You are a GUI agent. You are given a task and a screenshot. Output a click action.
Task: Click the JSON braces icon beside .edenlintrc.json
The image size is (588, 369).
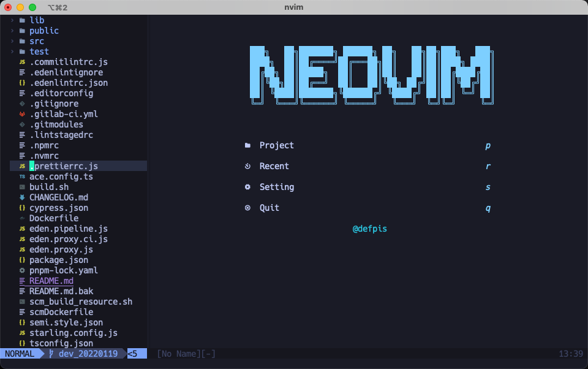point(22,83)
